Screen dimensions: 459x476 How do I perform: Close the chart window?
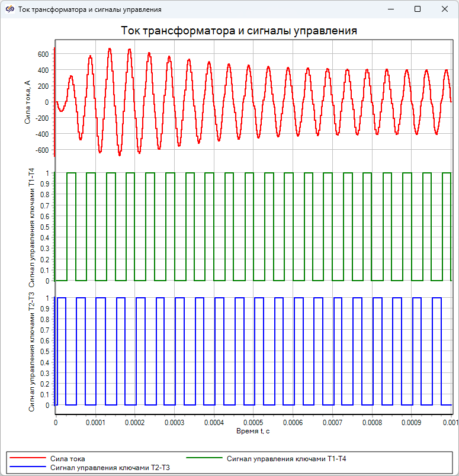(445, 9)
